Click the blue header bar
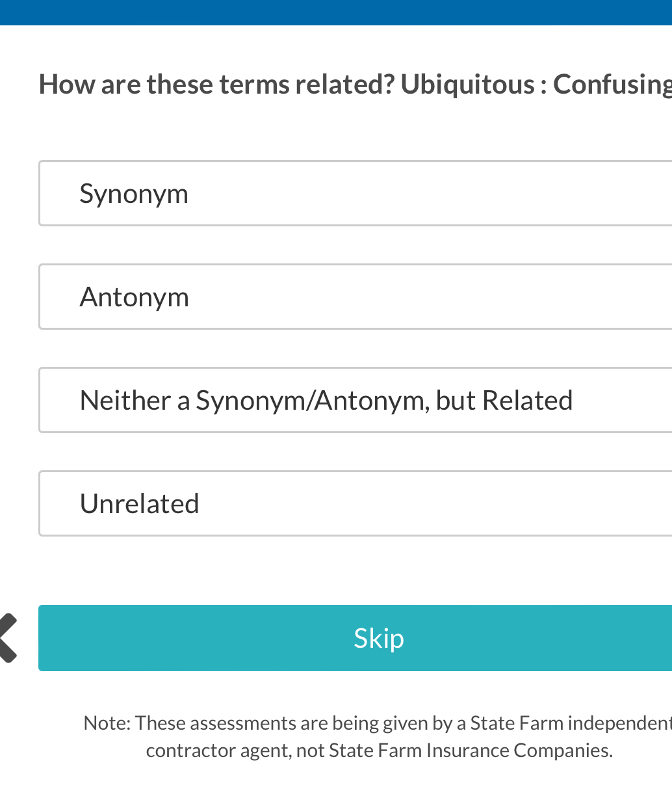This screenshot has height=785, width=672. [x=336, y=12]
